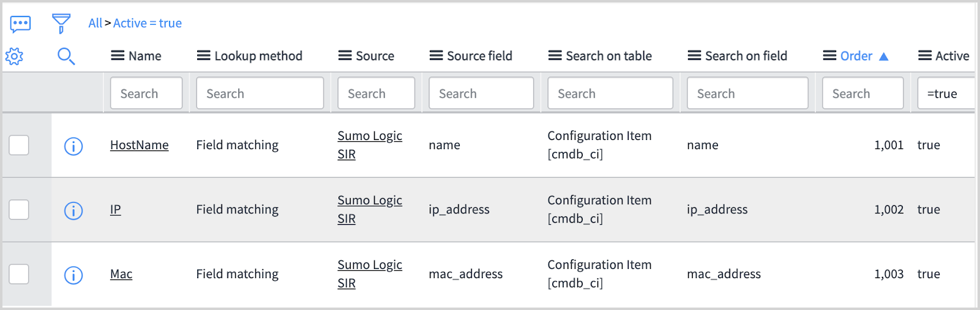Open the list personalize gear icon
This screenshot has width=980, height=310.
click(x=14, y=56)
